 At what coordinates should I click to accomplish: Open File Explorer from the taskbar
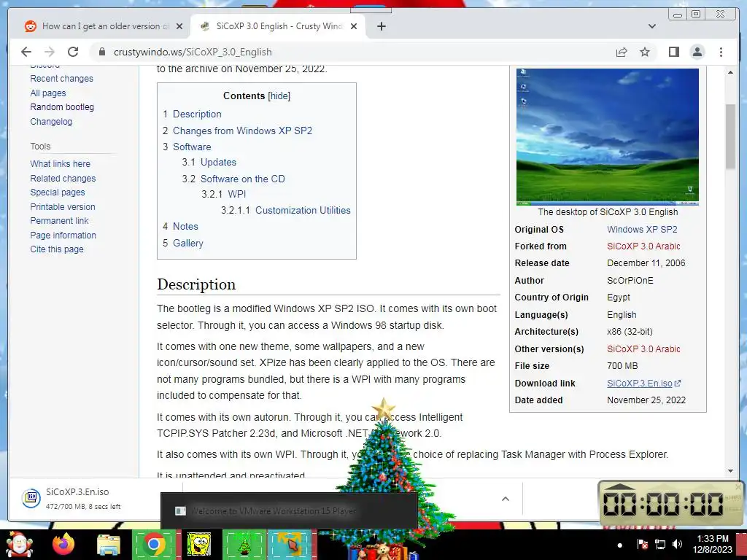(x=109, y=545)
